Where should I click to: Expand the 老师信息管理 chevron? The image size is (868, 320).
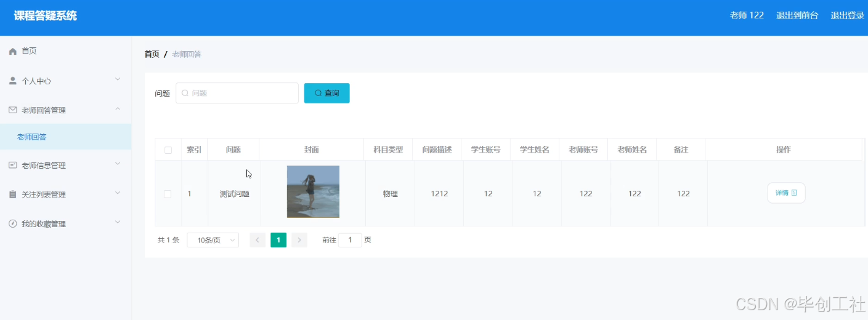click(118, 164)
